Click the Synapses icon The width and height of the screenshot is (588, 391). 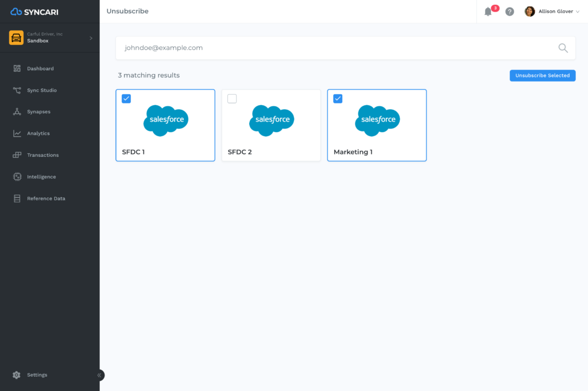(x=17, y=112)
